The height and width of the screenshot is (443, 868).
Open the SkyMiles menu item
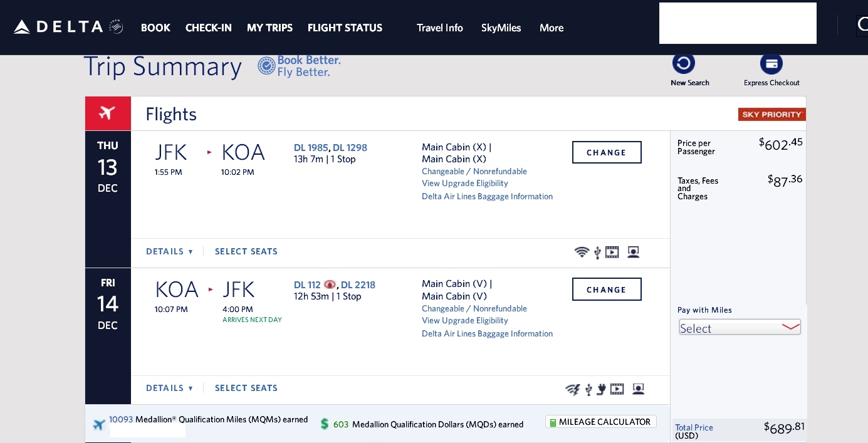501,28
